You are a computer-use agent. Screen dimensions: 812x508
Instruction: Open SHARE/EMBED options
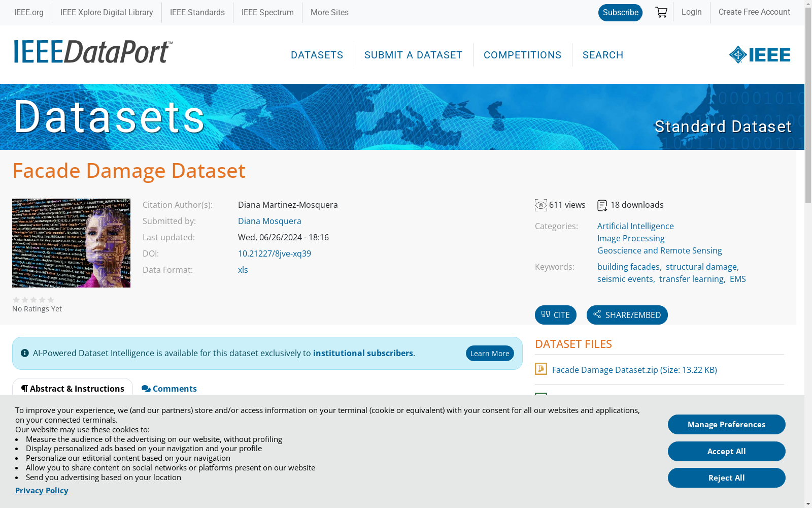tap(627, 315)
